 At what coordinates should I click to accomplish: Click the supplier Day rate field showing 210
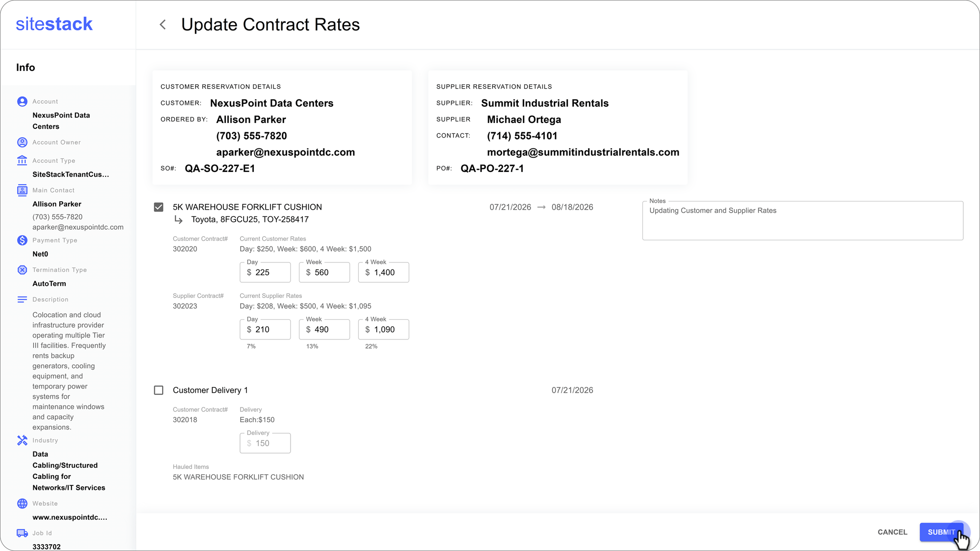(265, 330)
